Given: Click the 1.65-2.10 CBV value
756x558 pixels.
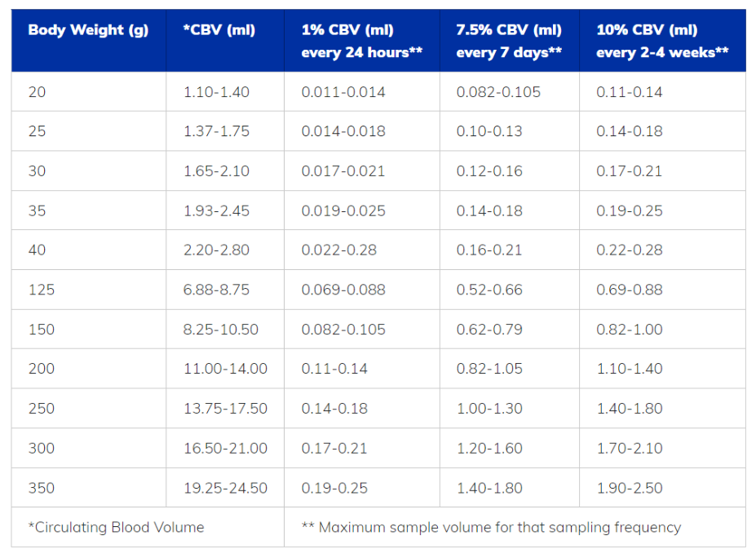Looking at the screenshot, I should 216,171.
